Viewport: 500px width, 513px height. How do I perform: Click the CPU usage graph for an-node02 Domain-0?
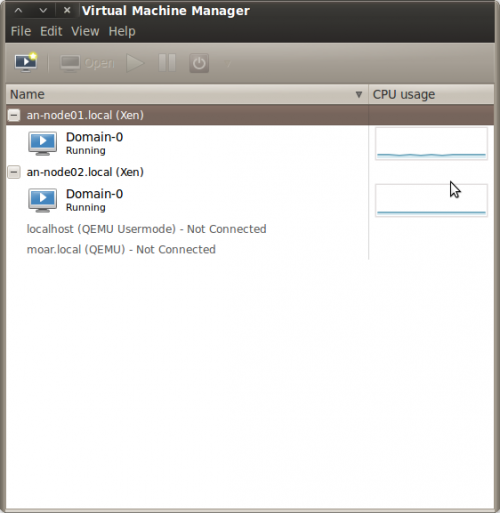pos(431,200)
